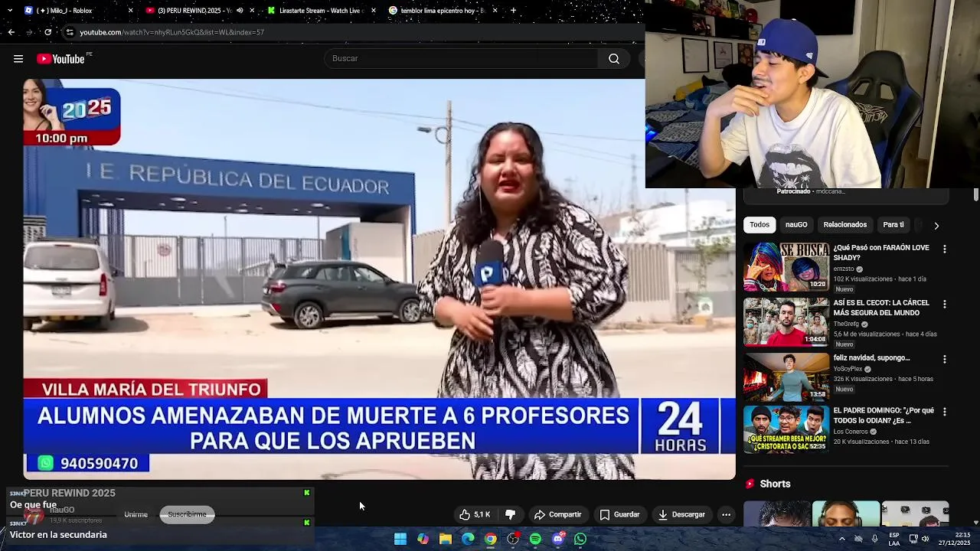
Task: Open the Los Coneros channel link
Action: point(851,432)
